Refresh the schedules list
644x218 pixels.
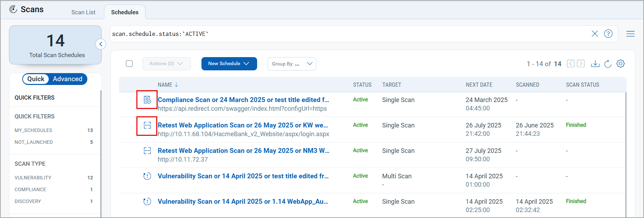pos(608,64)
